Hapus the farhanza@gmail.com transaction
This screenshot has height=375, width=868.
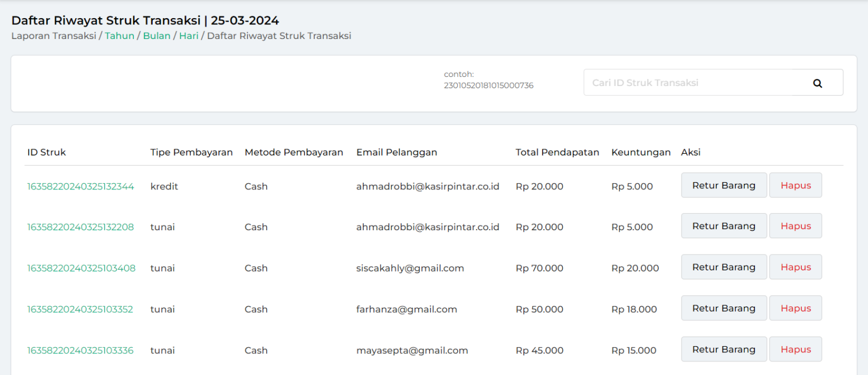795,308
